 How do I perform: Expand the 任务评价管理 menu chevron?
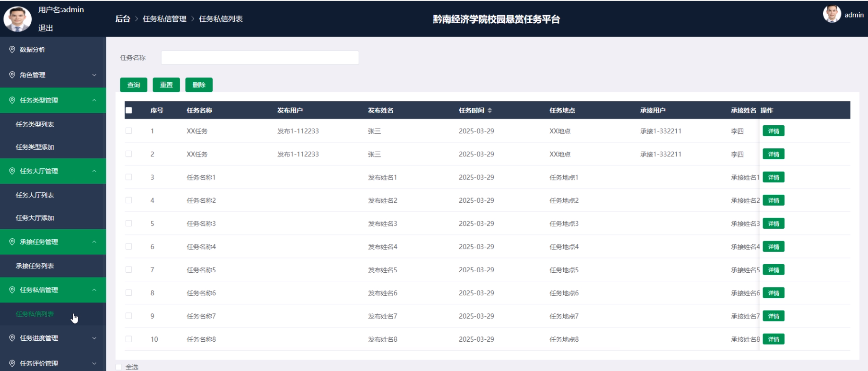click(94, 363)
